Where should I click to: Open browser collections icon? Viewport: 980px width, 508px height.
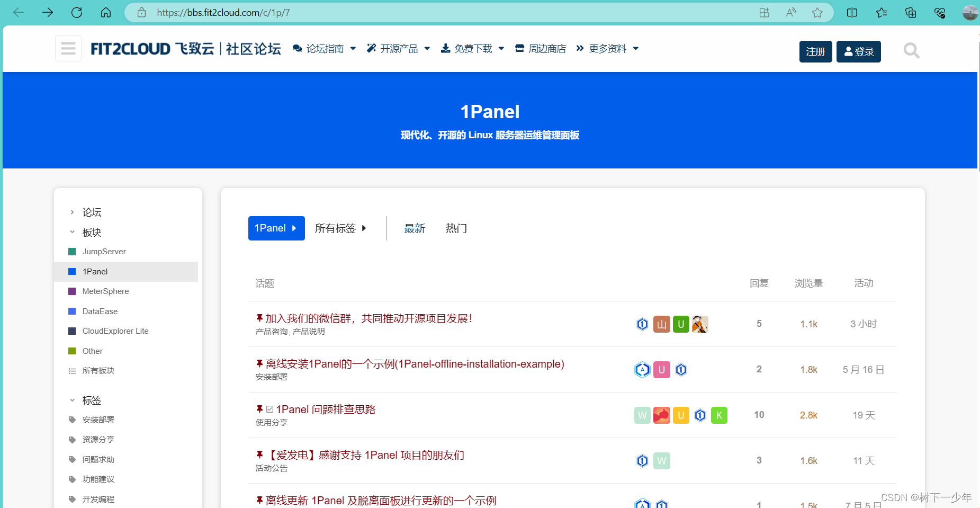[x=911, y=13]
